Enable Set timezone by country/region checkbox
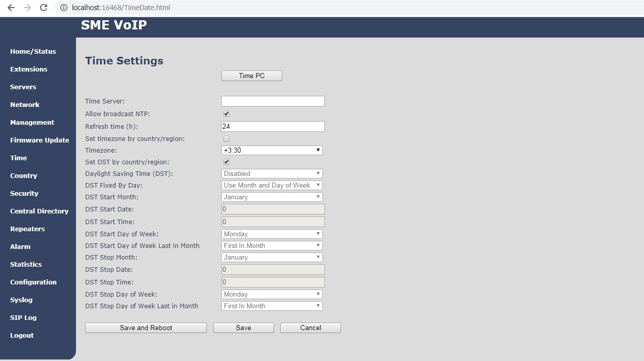The width and height of the screenshot is (644, 361). 226,138
